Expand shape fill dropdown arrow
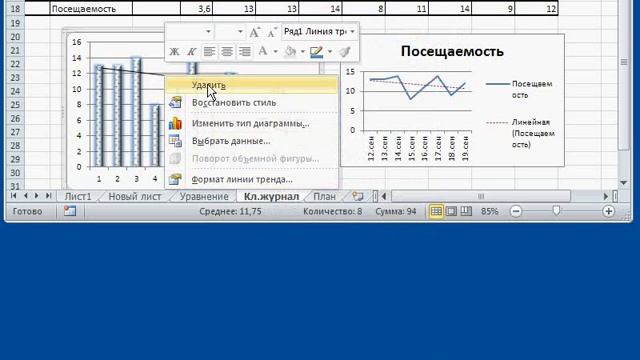This screenshot has width=640, height=360. [302, 52]
